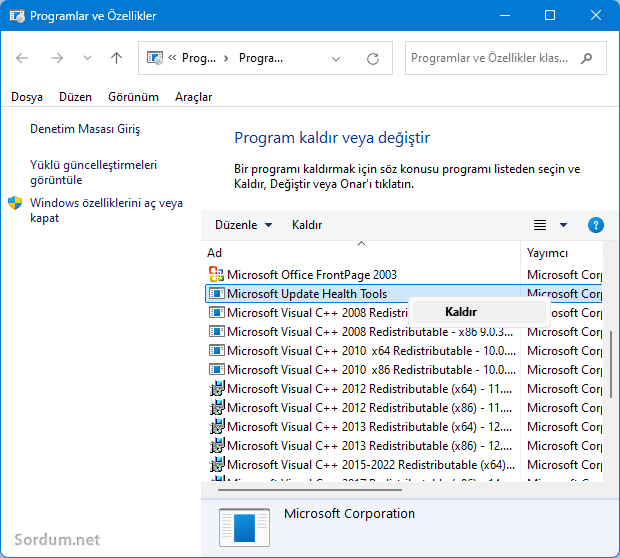The width and height of the screenshot is (620, 558).
Task: Open the Düzenle toolbar dropdown
Action: tap(244, 225)
